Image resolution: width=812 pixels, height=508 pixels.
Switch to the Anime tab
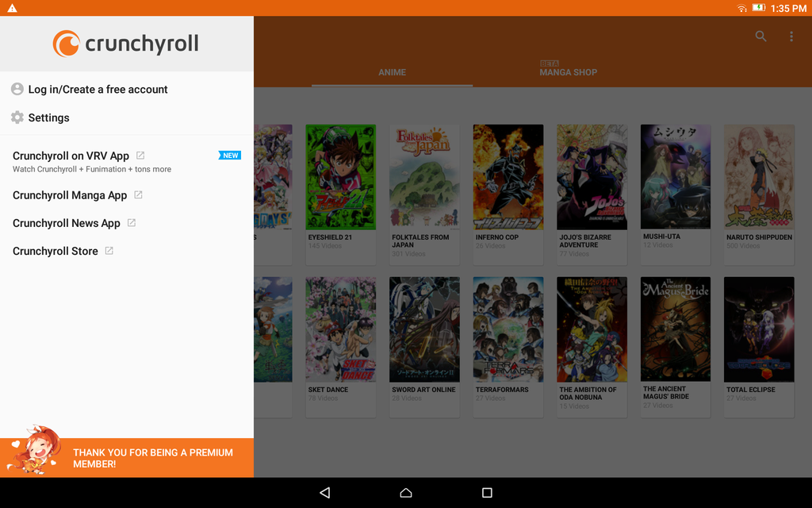(392, 72)
